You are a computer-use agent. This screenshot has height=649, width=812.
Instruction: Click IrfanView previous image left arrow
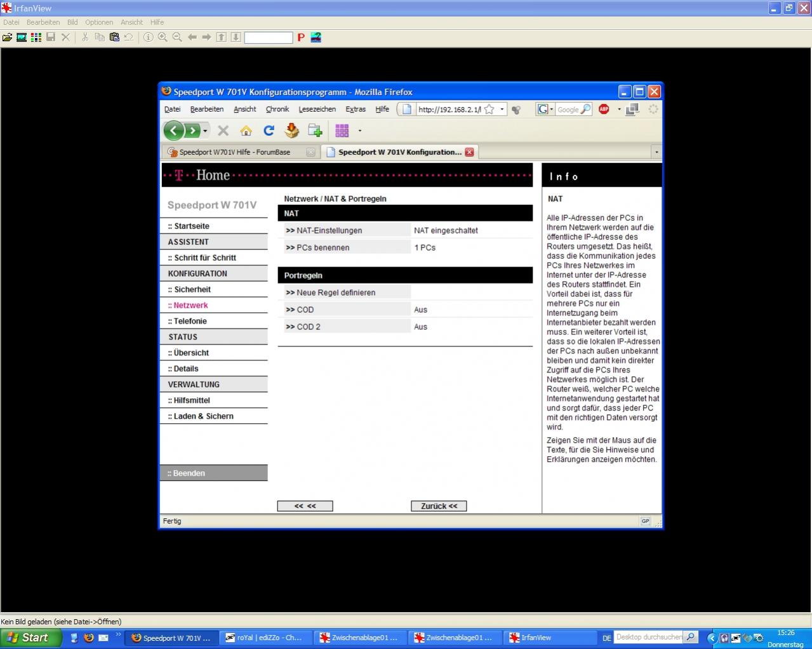click(x=192, y=37)
